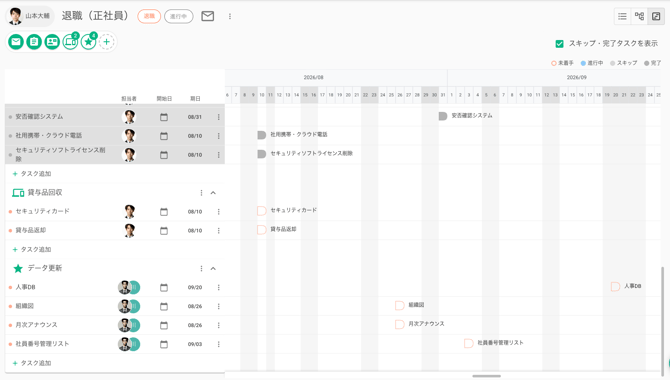Click the green ID card category icon
The width and height of the screenshot is (670, 380).
pos(52,42)
